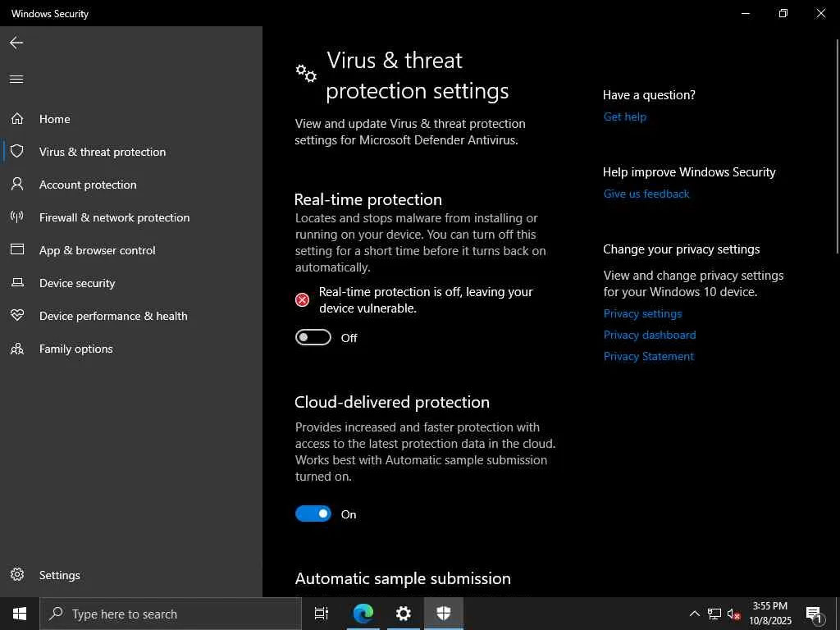Show hidden system tray icons chevron

pos(694,614)
